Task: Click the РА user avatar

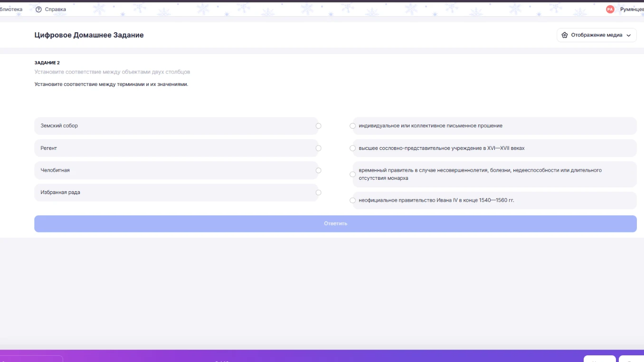Action: click(610, 9)
